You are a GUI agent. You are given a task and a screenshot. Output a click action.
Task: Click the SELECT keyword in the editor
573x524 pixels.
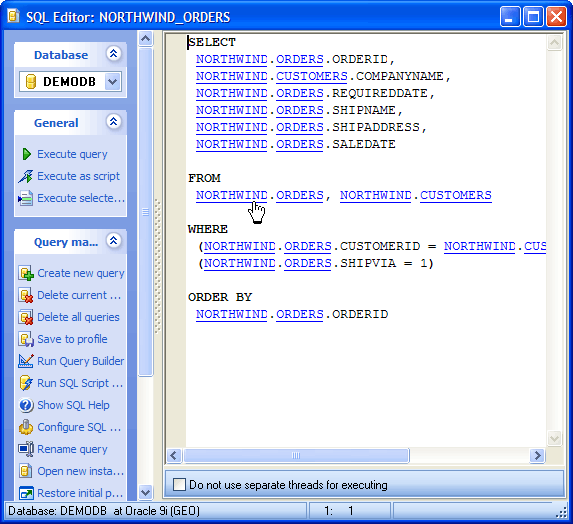[212, 42]
